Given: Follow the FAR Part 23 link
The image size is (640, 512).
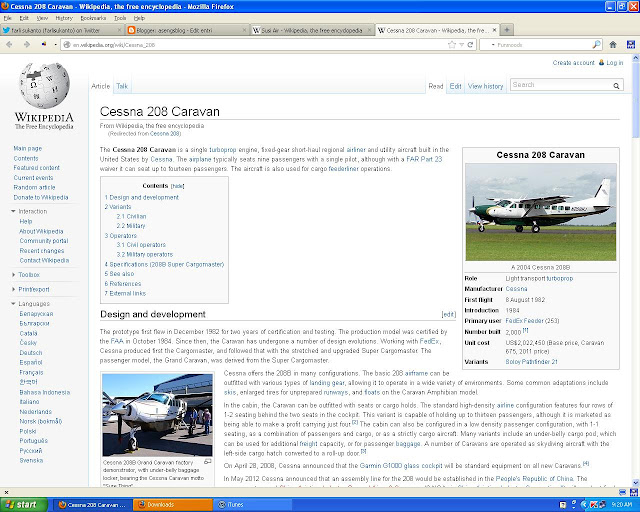Looking at the screenshot, I should coord(424,159).
